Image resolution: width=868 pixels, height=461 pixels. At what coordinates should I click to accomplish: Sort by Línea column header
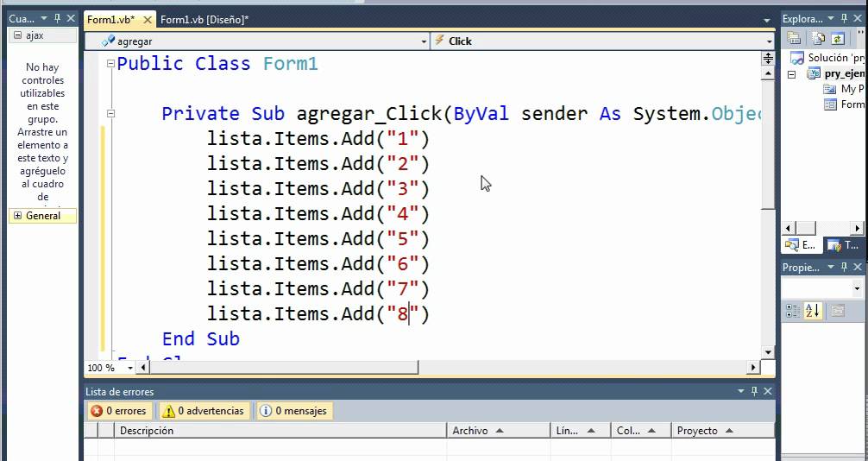click(581, 431)
